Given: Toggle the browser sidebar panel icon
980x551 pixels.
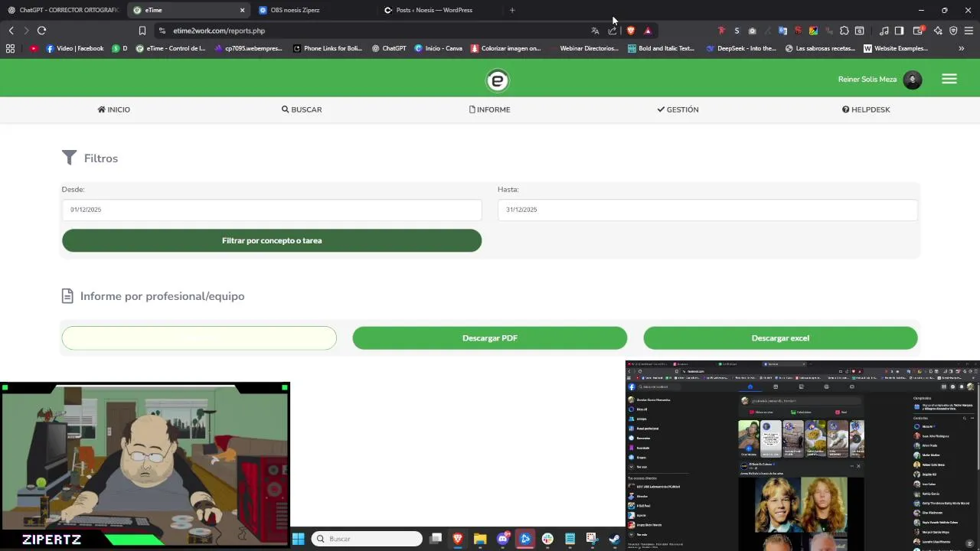Looking at the screenshot, I should 900,31.
